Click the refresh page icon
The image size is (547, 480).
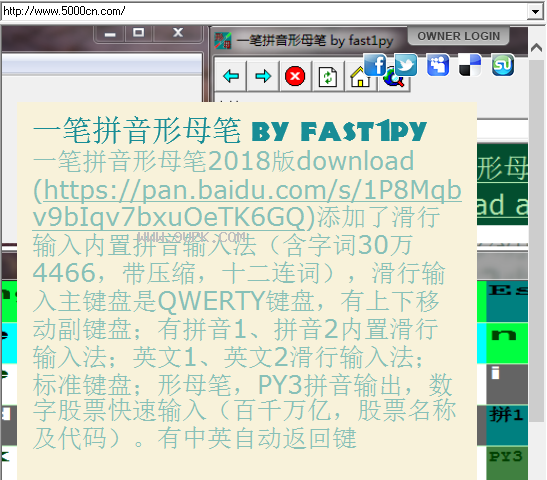(328, 76)
